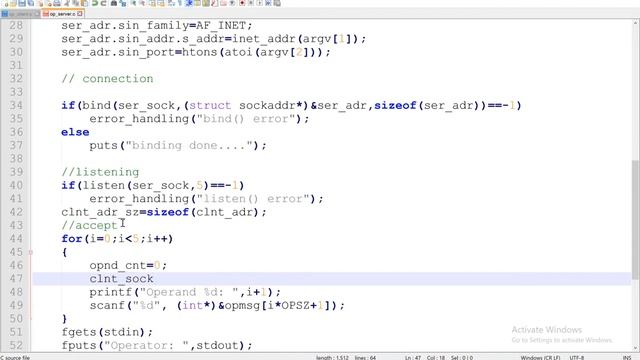Viewport: 640px width, 360px height.
Task: Place cursor after 'clnt_sock' on line 47
Action: click(154, 279)
